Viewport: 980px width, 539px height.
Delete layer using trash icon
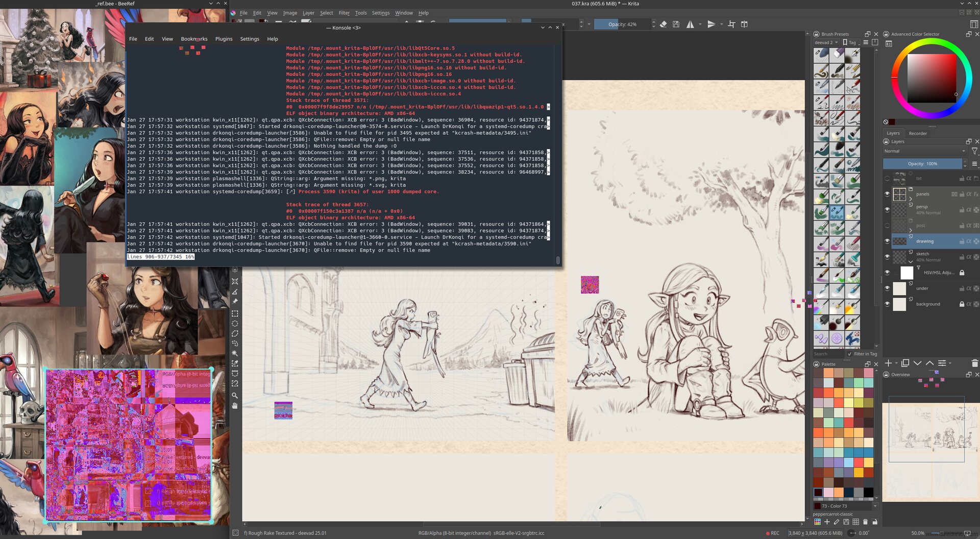pos(974,363)
